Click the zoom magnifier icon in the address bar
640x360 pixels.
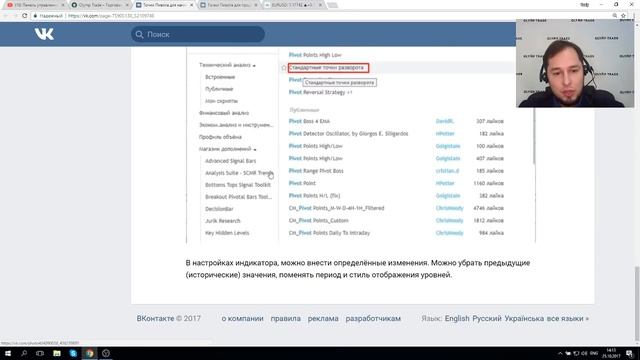614,16
